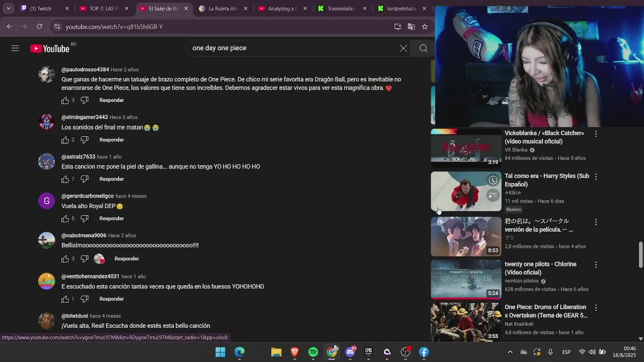Open the 'One Piece: Drums of Liberation' video title
Screen dimensions: 644x362
[546, 311]
